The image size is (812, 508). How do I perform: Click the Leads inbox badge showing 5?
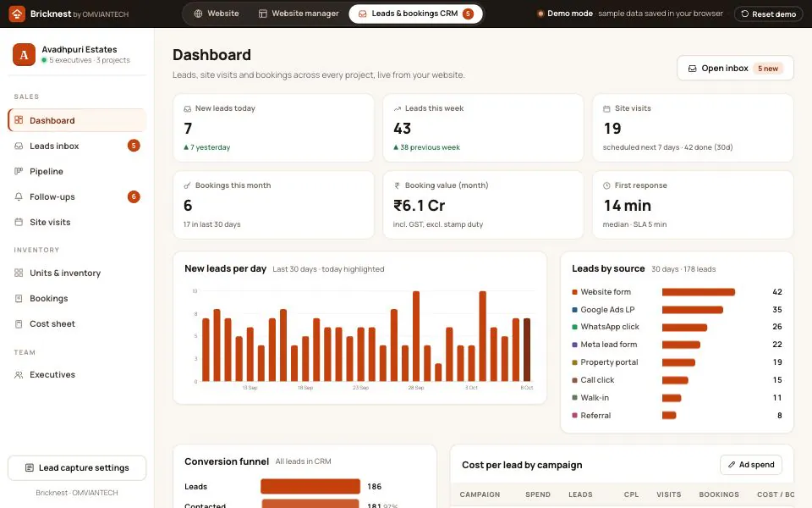(x=134, y=146)
